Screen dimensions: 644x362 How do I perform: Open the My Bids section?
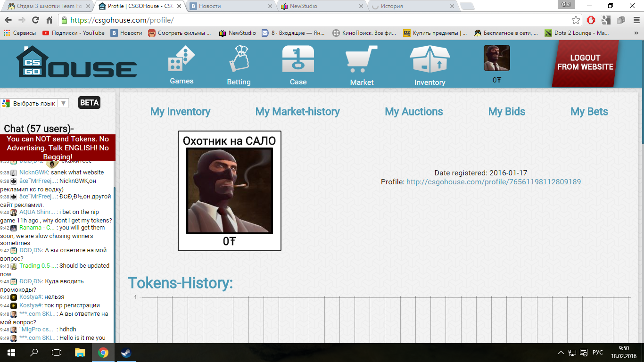[507, 112]
